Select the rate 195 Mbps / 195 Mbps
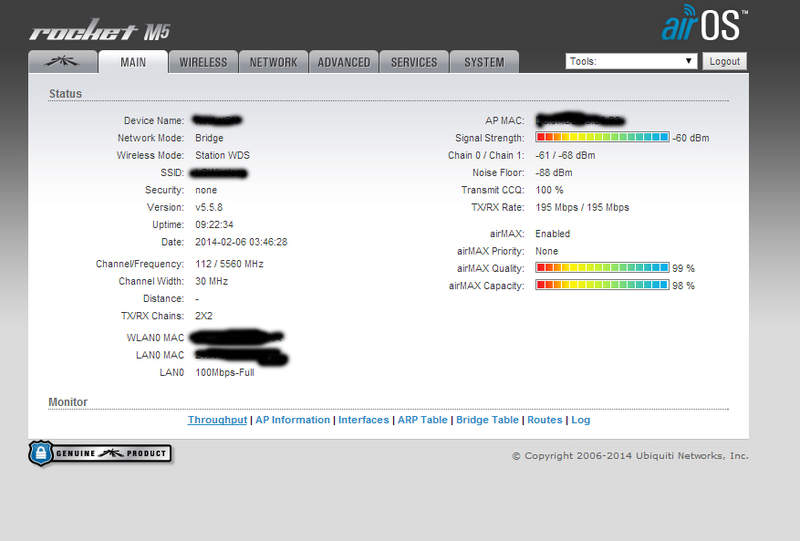Image resolution: width=800 pixels, height=541 pixels. (x=582, y=207)
